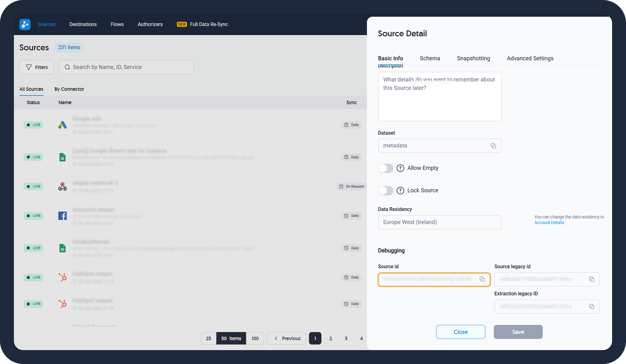
Task: Select 100 items per page
Action: point(255,338)
